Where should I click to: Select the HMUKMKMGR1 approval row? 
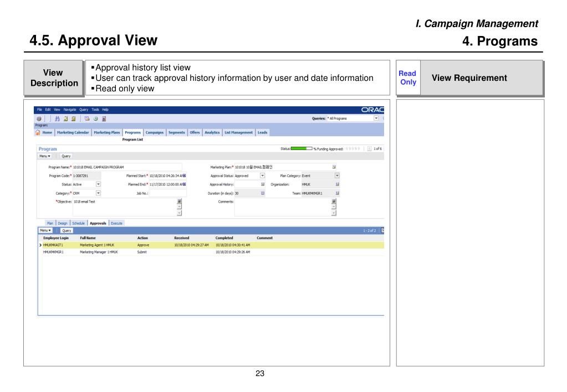[211, 252]
